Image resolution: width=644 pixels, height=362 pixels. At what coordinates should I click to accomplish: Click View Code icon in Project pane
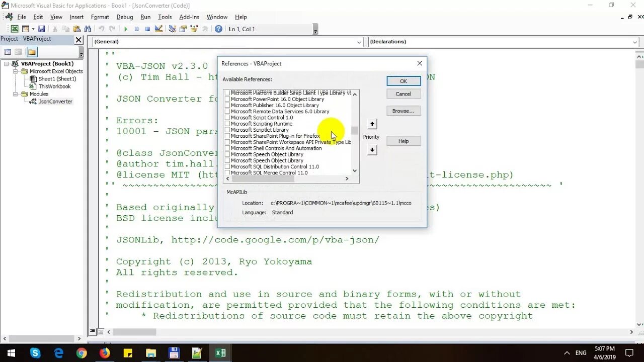tap(8, 52)
